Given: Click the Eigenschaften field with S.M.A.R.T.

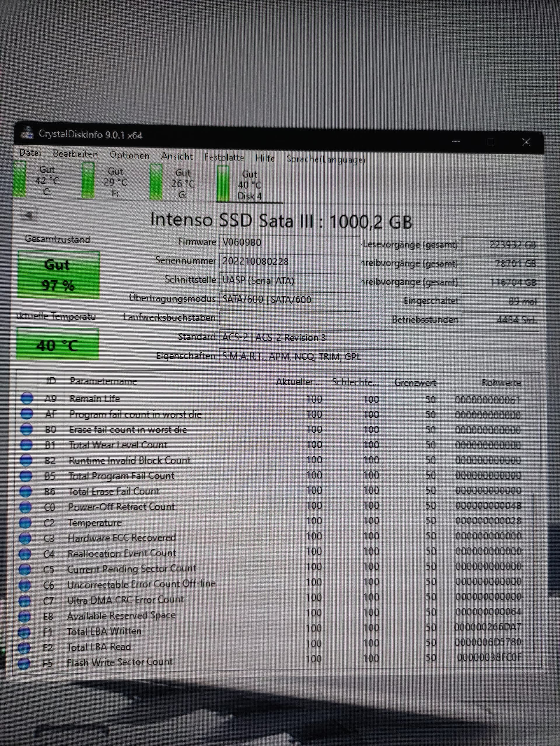Looking at the screenshot, I should (379, 357).
